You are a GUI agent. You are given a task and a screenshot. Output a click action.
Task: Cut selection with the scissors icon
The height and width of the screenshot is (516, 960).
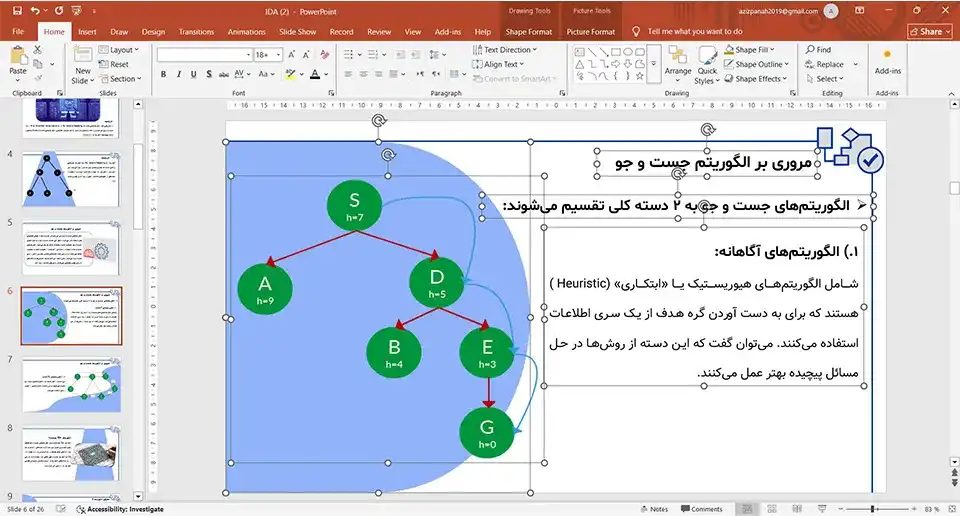38,50
